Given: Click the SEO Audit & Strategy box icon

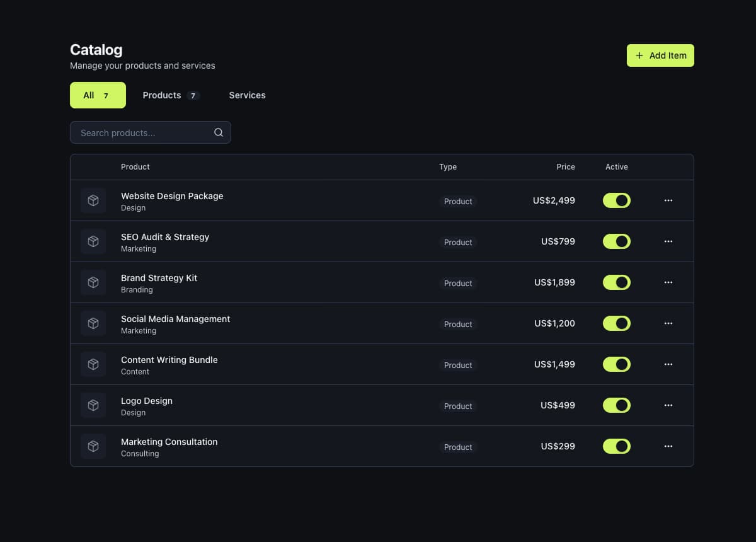Looking at the screenshot, I should 93,241.
